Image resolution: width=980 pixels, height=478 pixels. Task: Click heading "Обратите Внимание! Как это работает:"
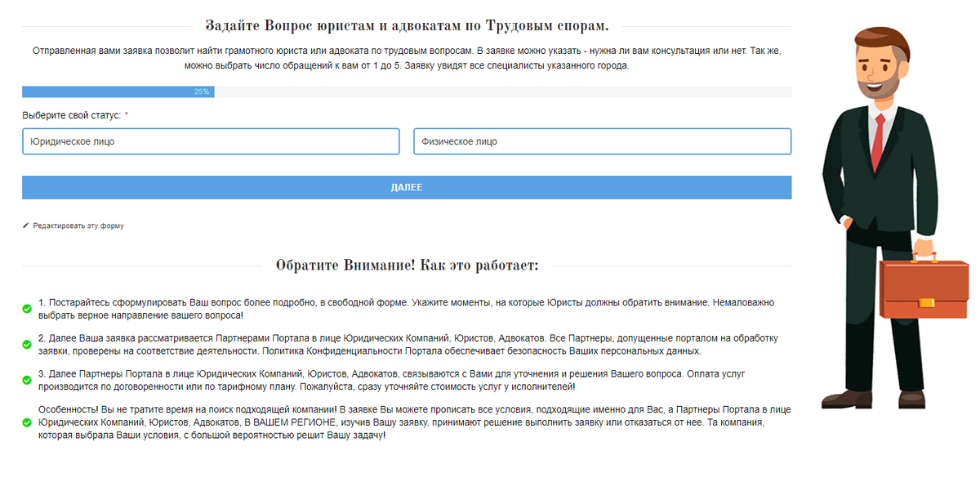point(407,266)
